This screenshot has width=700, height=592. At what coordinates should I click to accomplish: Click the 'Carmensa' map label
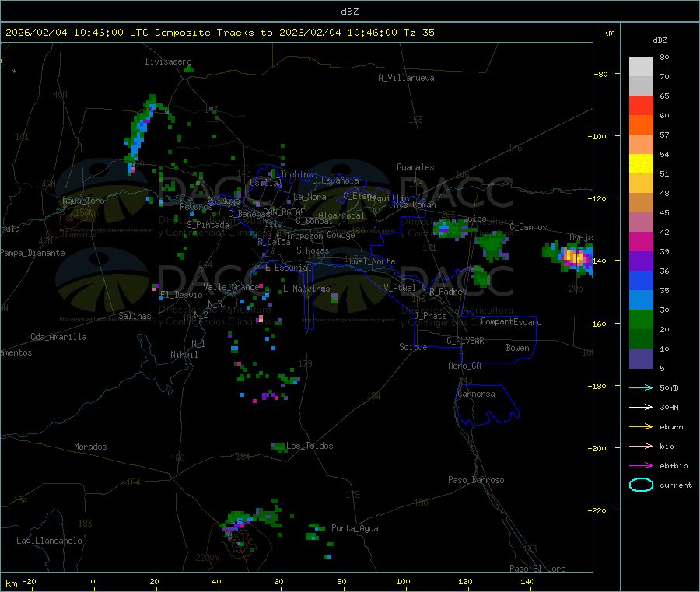(x=476, y=394)
